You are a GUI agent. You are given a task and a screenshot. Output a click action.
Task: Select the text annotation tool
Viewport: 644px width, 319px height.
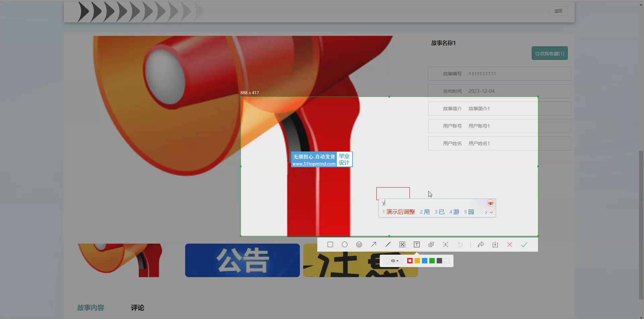[417, 245]
